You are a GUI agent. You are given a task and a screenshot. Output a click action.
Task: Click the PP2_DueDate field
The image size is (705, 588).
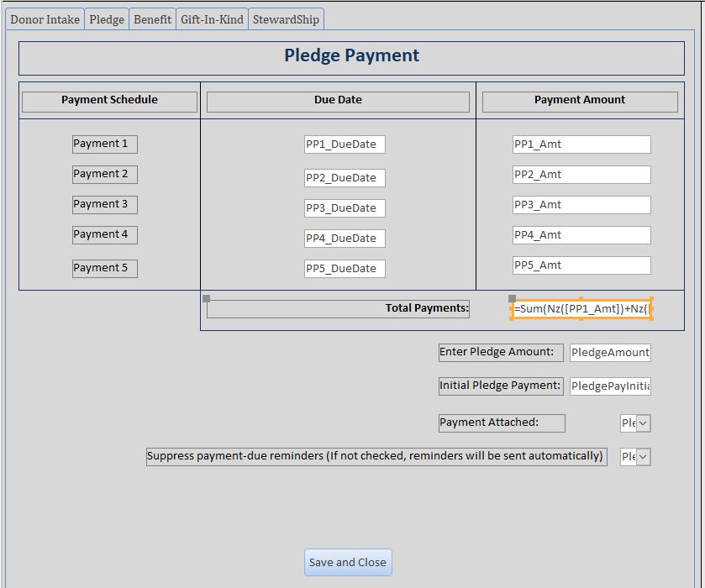345,178
